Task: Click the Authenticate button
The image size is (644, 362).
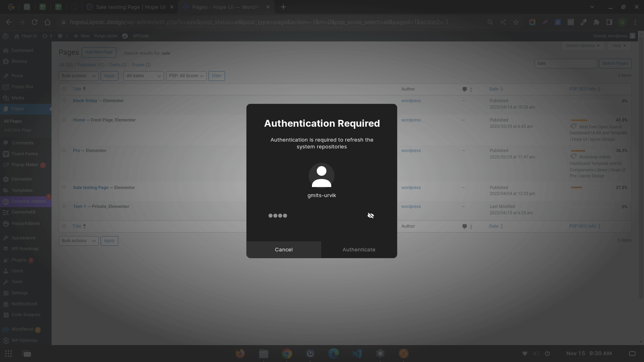Action: (x=359, y=250)
